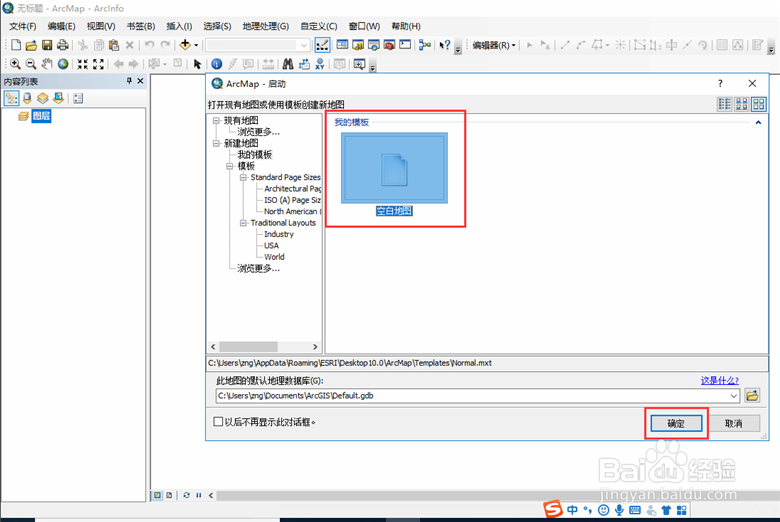Click the New map document icon
This screenshot has width=780, height=522.
(16, 45)
